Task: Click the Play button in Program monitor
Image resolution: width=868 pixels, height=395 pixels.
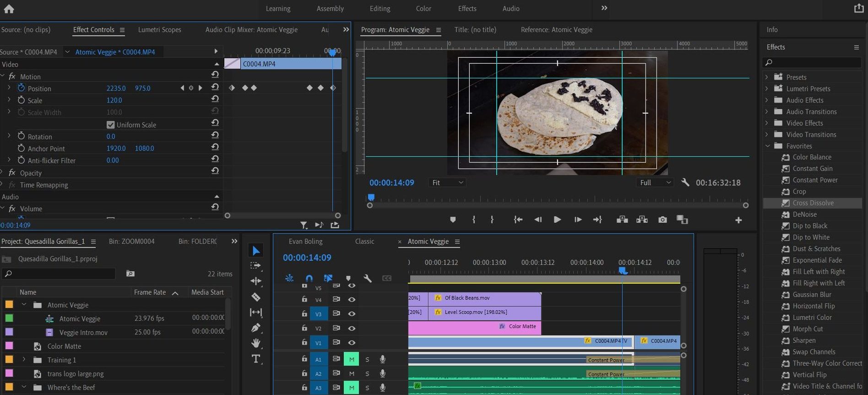Action: pos(557,220)
